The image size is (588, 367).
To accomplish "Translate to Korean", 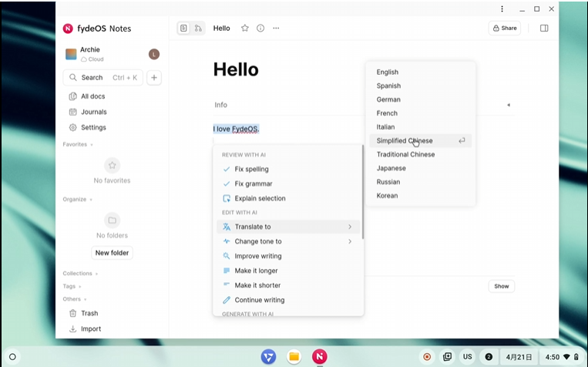I will pos(420,196).
